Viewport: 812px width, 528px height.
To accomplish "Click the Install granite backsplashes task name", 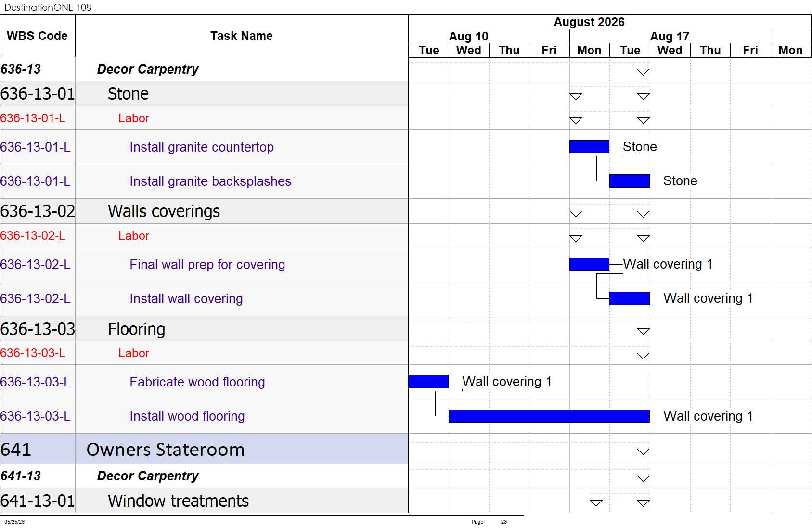I will pyautogui.click(x=210, y=181).
